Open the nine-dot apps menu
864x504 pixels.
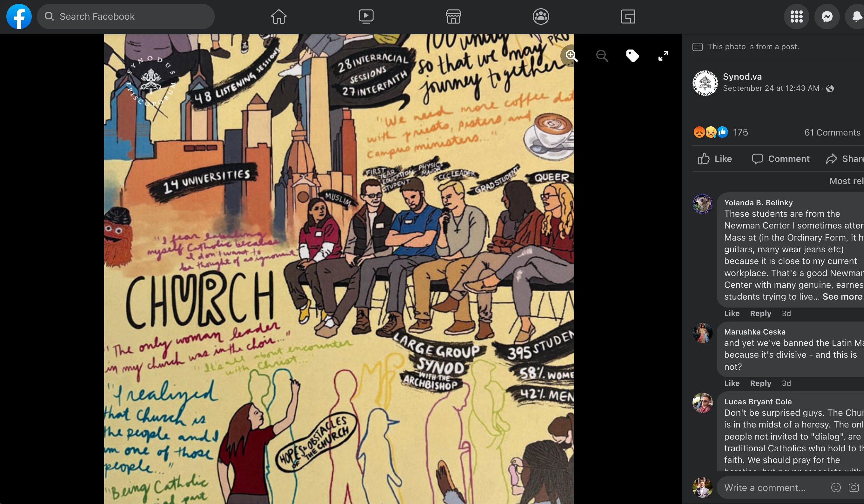(x=796, y=17)
